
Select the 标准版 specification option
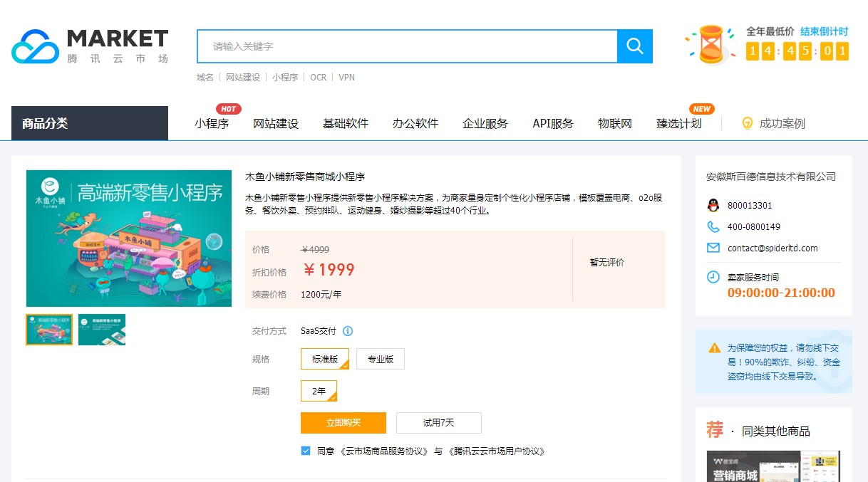click(325, 359)
